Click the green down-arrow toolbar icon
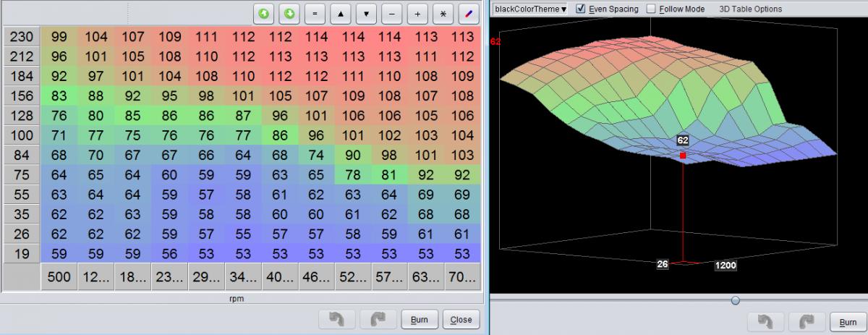The height and width of the screenshot is (335, 868). 289,14
